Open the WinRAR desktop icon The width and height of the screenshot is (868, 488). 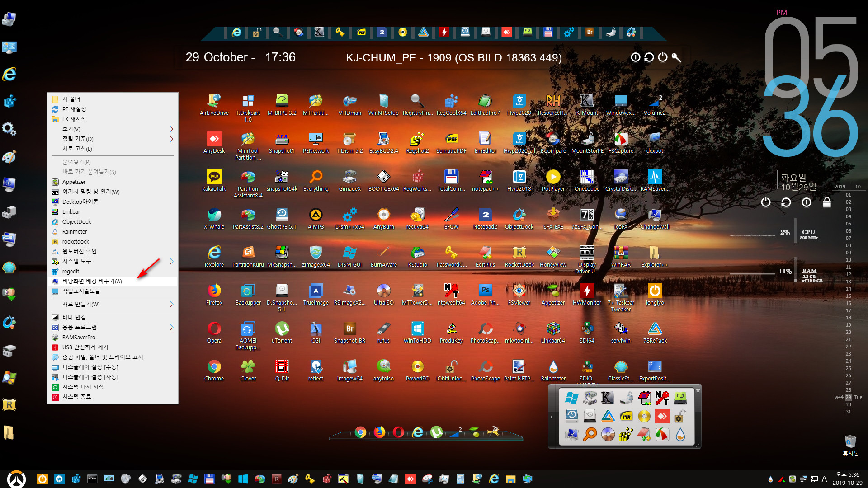tap(621, 257)
